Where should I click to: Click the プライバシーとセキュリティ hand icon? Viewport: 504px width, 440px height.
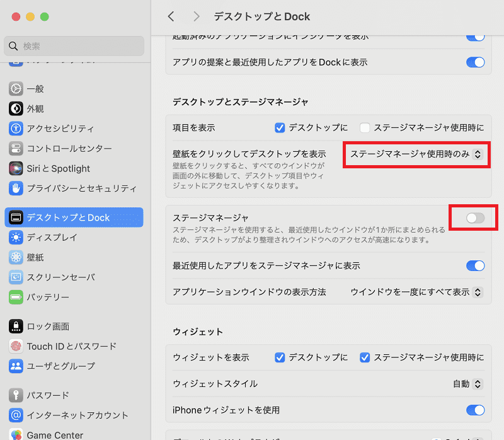16,188
